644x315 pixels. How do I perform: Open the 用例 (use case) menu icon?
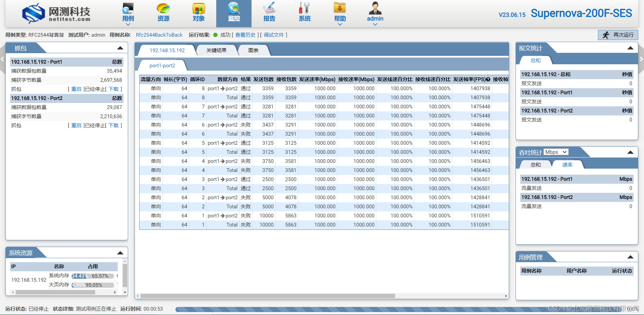(x=128, y=8)
